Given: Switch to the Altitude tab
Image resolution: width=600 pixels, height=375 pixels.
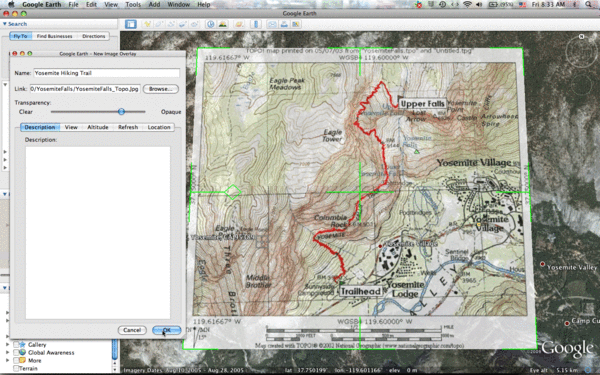Looking at the screenshot, I should click(x=98, y=127).
